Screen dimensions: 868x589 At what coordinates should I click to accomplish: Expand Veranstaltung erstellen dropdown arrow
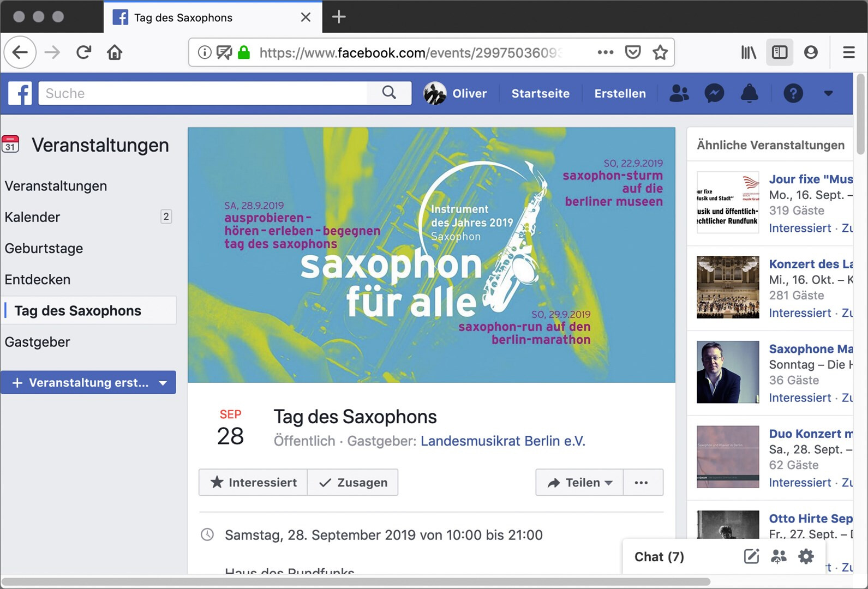(163, 383)
